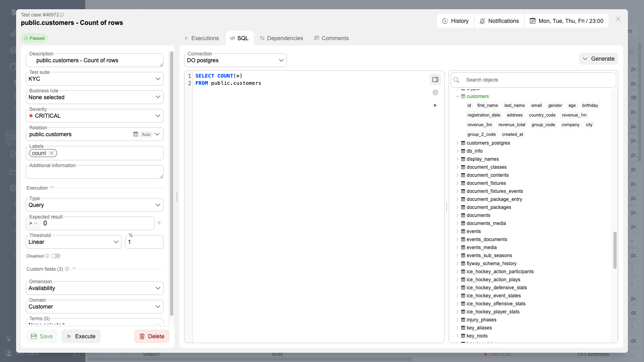Open custom fields settings gear
This screenshot has height=362, width=644.
tap(67, 269)
